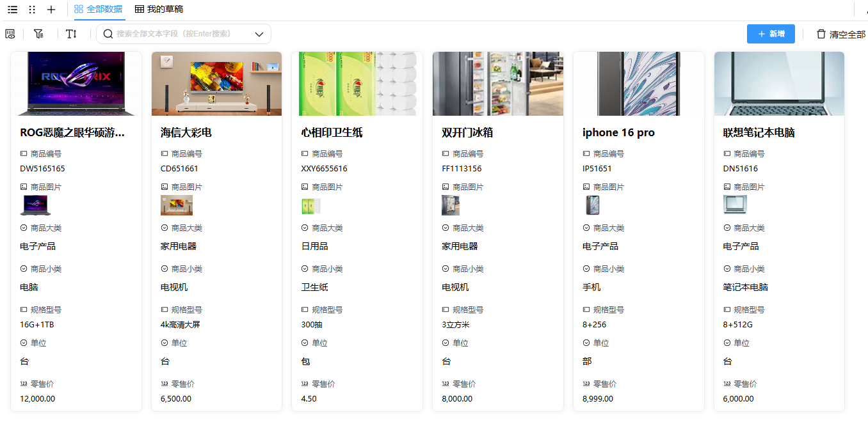Click the iphone 16 pro small thumbnail
868x422 pixels.
(592, 205)
